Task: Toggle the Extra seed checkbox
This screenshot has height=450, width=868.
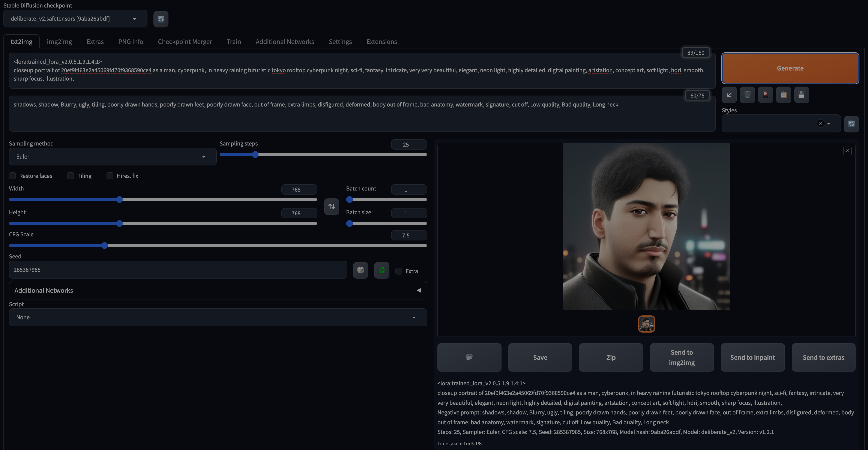Action: pyautogui.click(x=399, y=271)
